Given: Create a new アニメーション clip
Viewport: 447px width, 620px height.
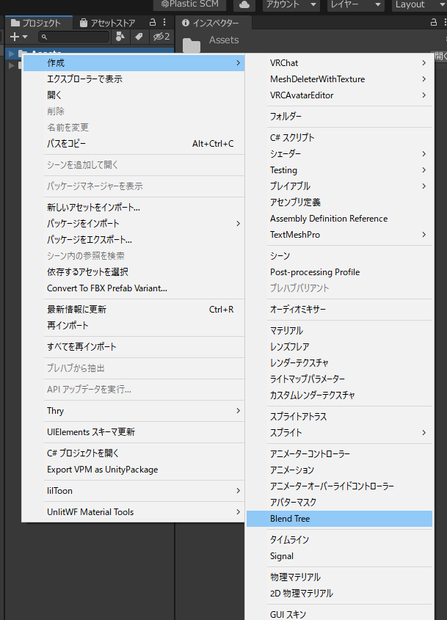Looking at the screenshot, I should 339,470.
